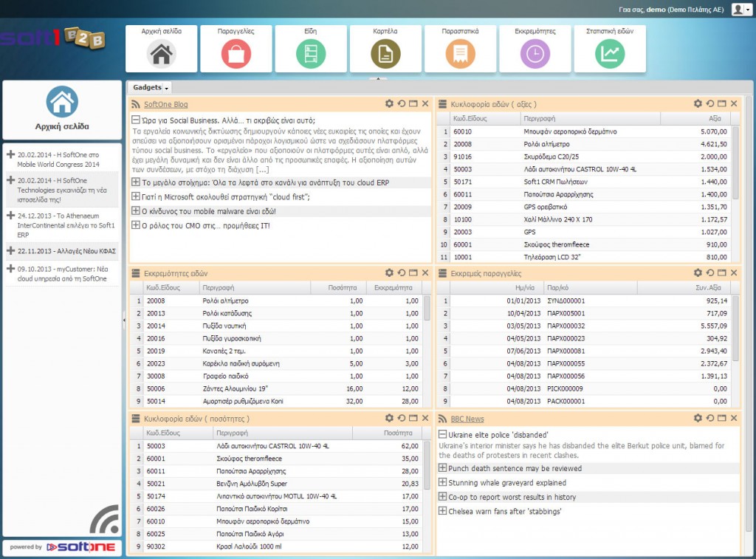The image size is (756, 559).
Task: Sort by Αξία column in Κυκλοφορία ειδών (αξίες)
Action: [x=695, y=118]
